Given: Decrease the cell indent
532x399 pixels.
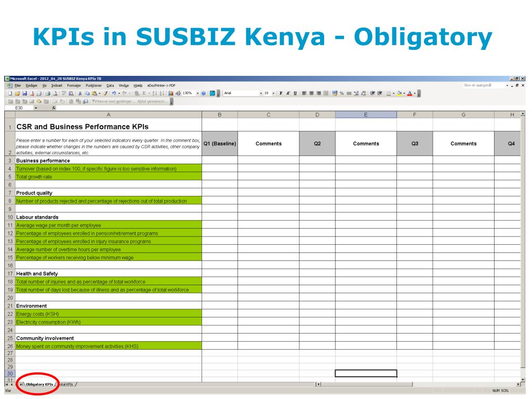Looking at the screenshot, I should click(x=373, y=94).
